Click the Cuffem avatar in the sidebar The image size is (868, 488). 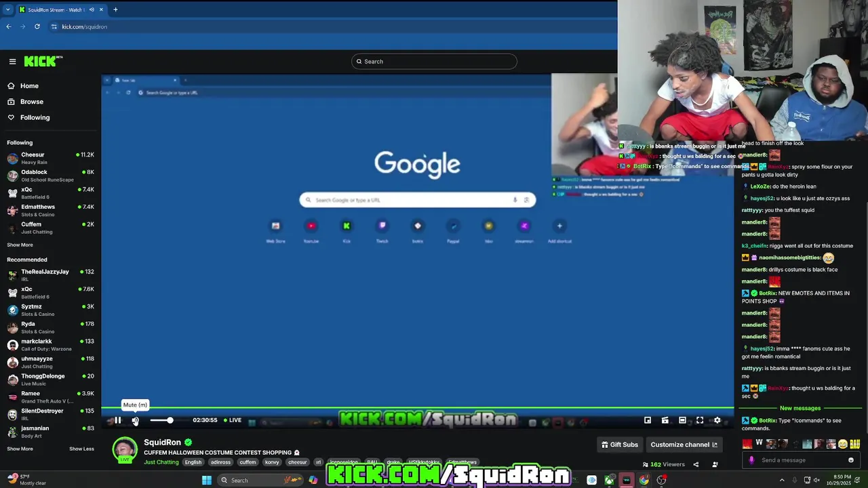click(x=12, y=228)
